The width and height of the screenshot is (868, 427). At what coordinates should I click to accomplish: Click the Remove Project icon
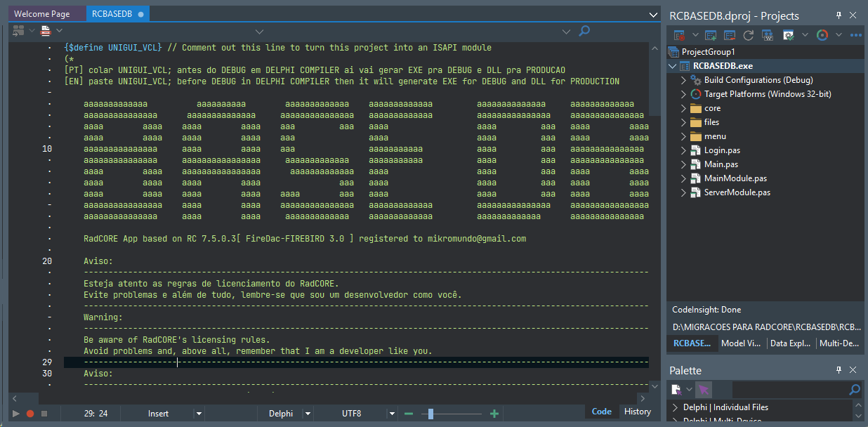click(x=730, y=35)
